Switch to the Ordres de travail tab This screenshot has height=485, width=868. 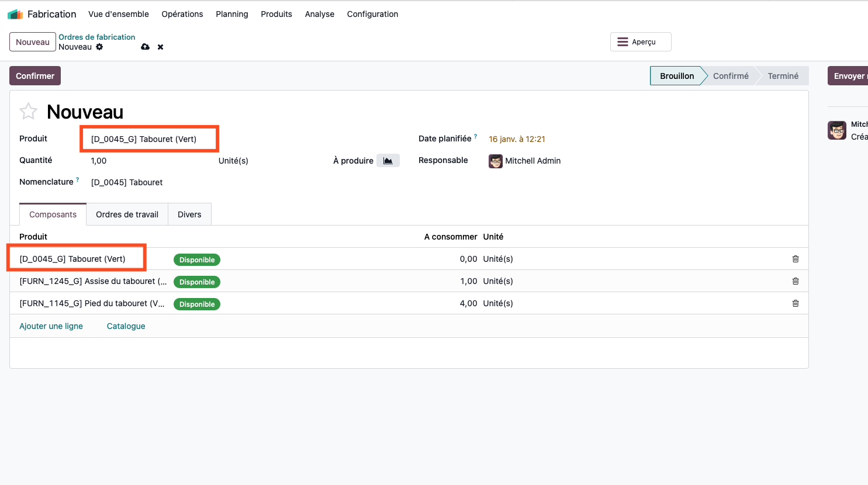click(x=127, y=214)
